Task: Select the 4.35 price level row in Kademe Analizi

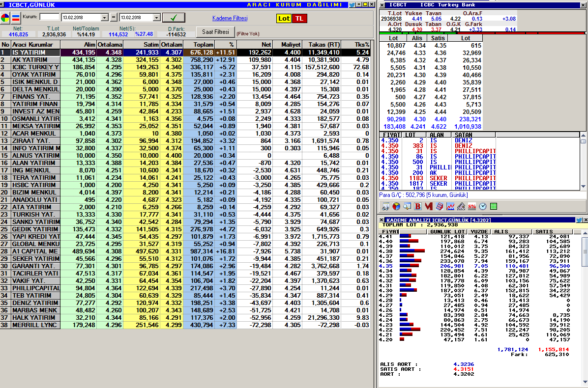Action: (474, 266)
